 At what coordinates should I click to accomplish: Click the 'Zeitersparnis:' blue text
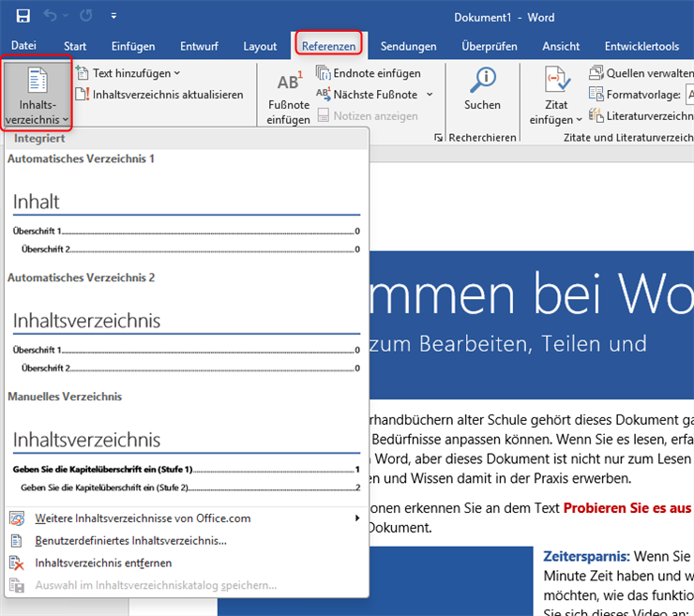(x=586, y=556)
